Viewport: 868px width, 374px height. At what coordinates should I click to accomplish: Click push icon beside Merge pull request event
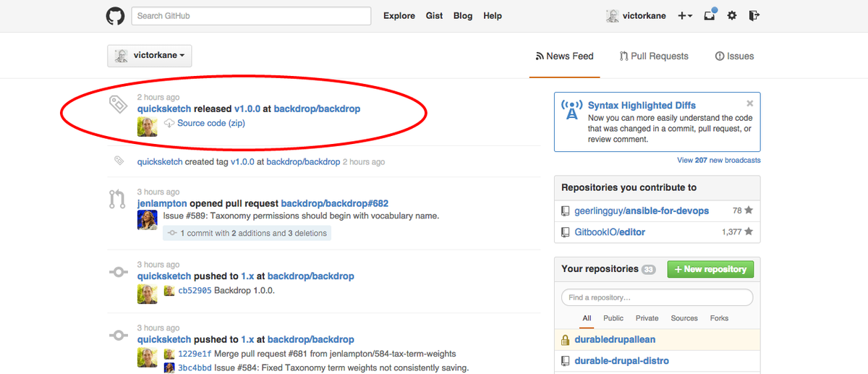coord(117,336)
